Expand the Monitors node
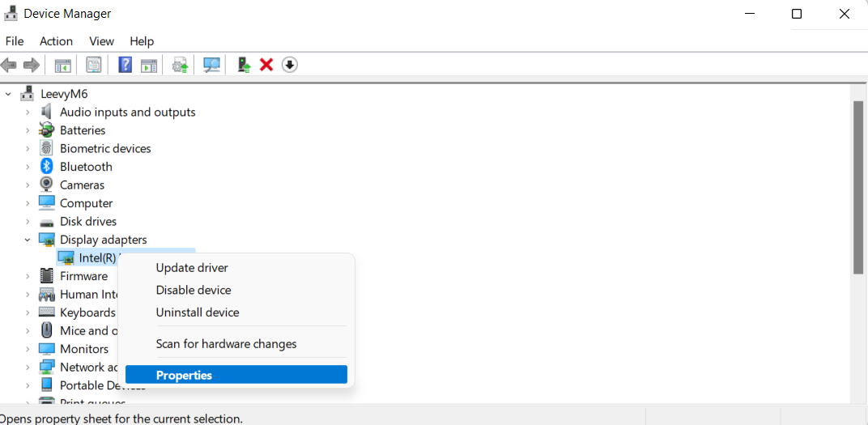Screen dimensions: 868x425 [28, 349]
